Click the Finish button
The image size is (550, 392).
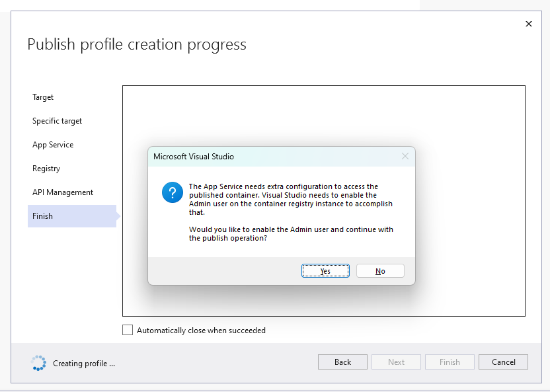click(x=450, y=362)
